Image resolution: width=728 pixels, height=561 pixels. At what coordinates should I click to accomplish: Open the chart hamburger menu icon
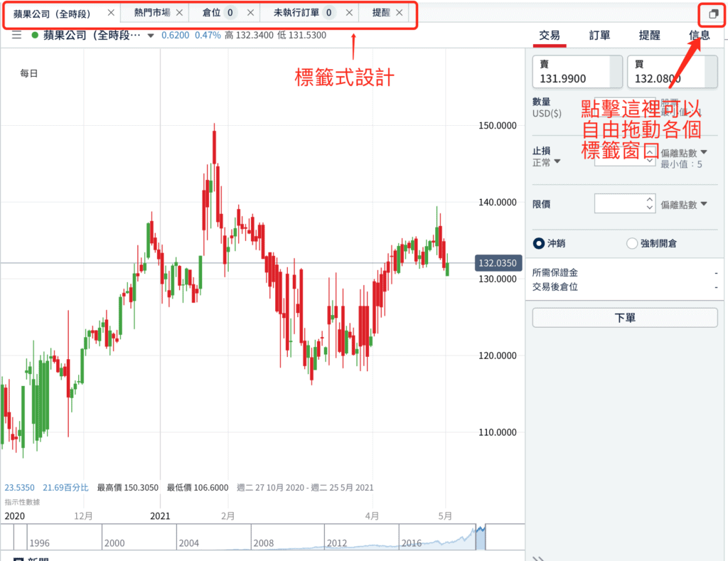(16, 36)
